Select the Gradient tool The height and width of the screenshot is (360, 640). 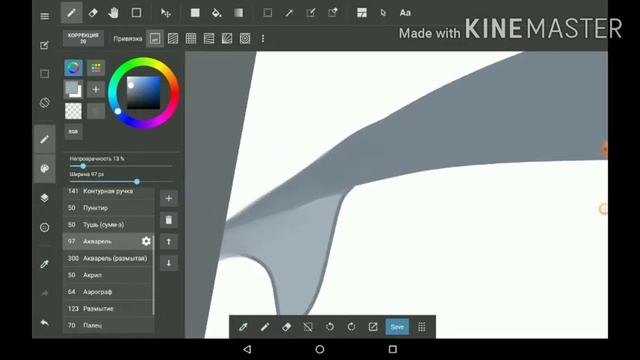[x=238, y=13]
